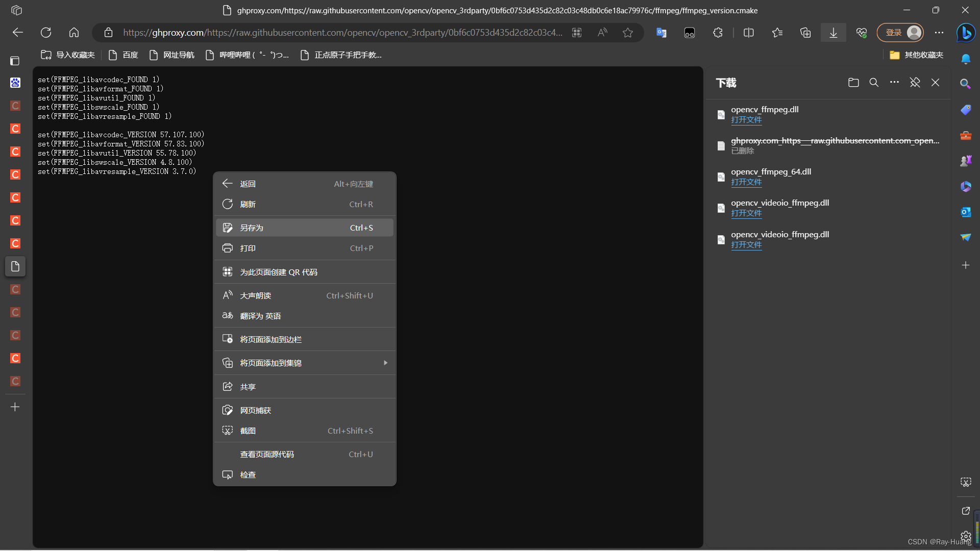Screen dimensions: 980x551
Task: Open the 正点原子手把手教 bookmark
Action: (341, 55)
